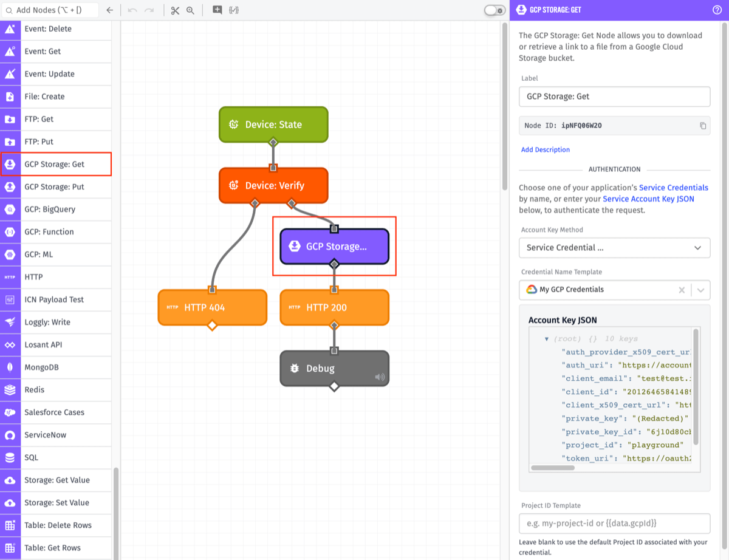Select the HTTP 200 canvas node
Screen dimensions: 729x560
click(334, 307)
